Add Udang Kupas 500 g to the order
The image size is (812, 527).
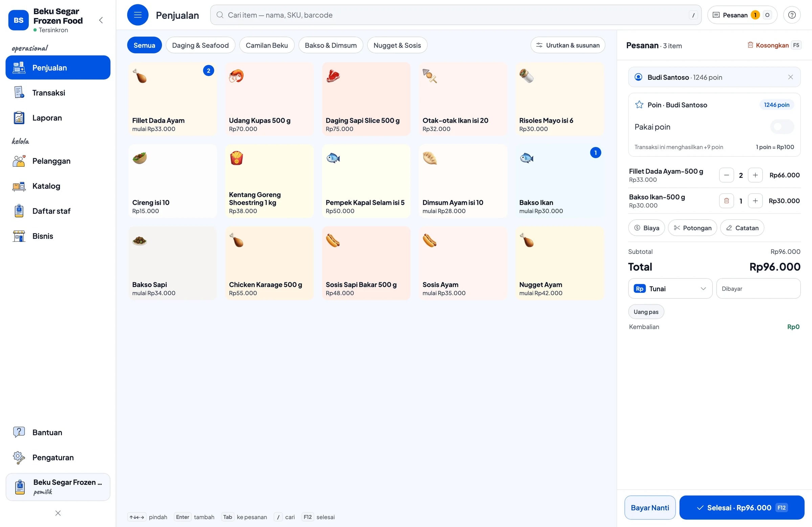[x=269, y=99]
